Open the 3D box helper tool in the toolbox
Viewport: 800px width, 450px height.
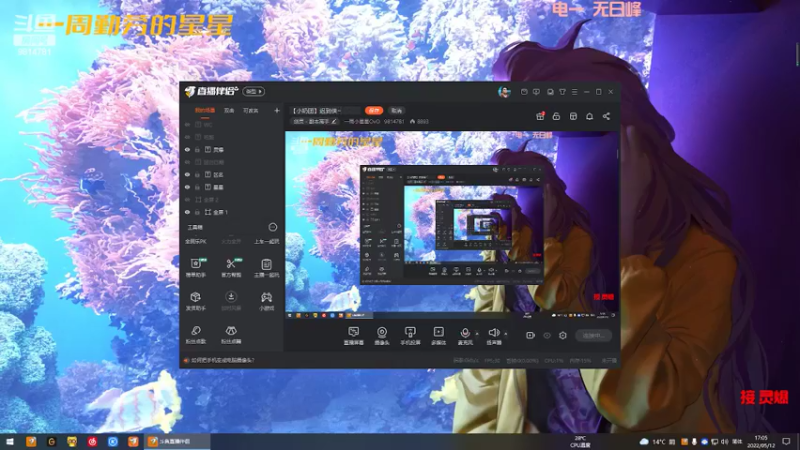(x=195, y=301)
